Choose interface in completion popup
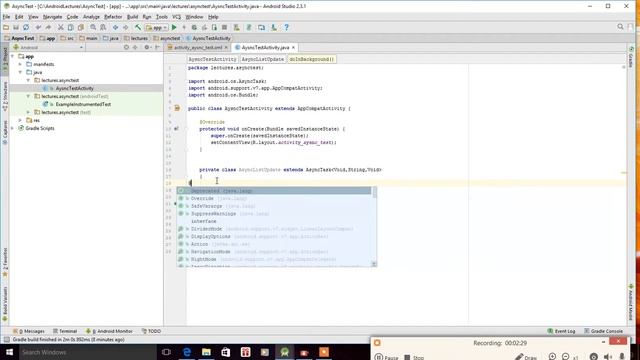 (x=274, y=221)
